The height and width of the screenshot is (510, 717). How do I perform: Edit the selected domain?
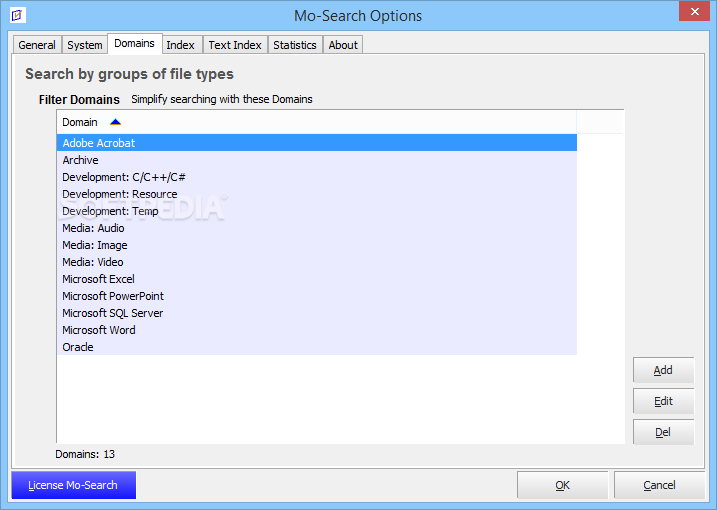(663, 401)
